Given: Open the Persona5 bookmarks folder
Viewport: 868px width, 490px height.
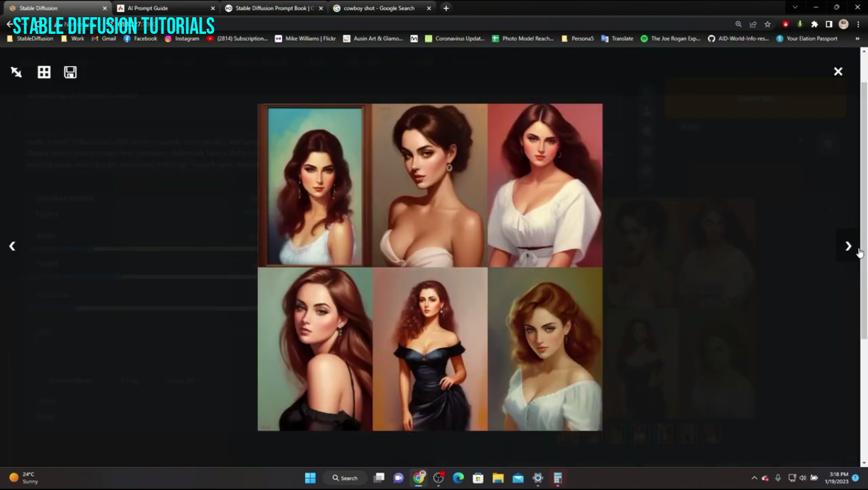Looking at the screenshot, I should (578, 38).
